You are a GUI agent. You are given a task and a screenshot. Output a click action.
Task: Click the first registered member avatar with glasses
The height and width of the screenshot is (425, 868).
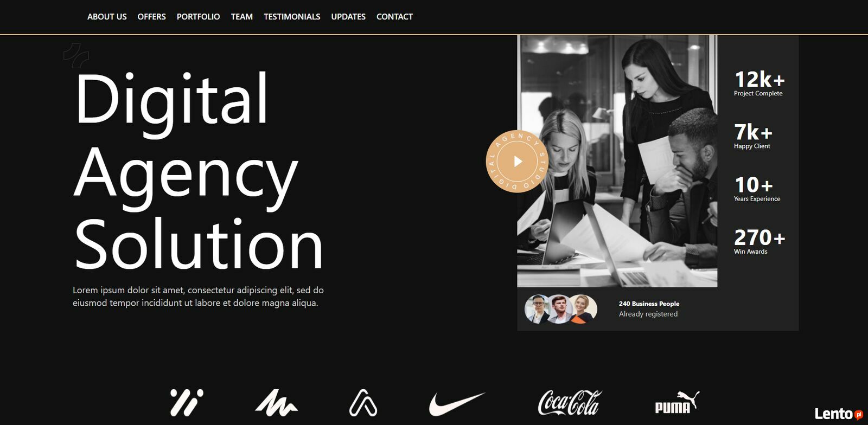click(538, 309)
